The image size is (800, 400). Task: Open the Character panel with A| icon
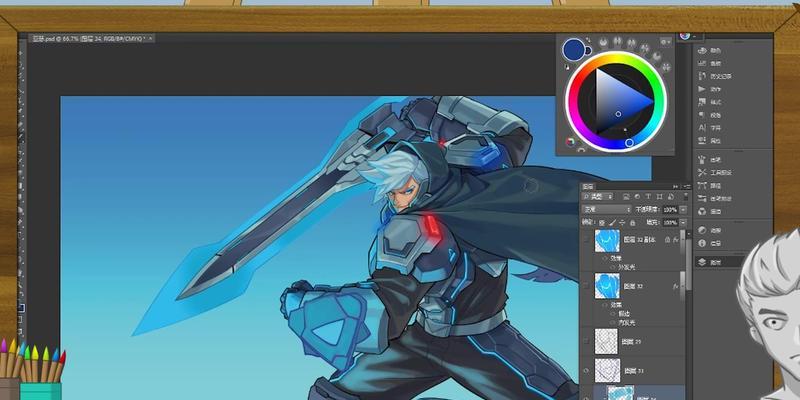tap(702, 128)
